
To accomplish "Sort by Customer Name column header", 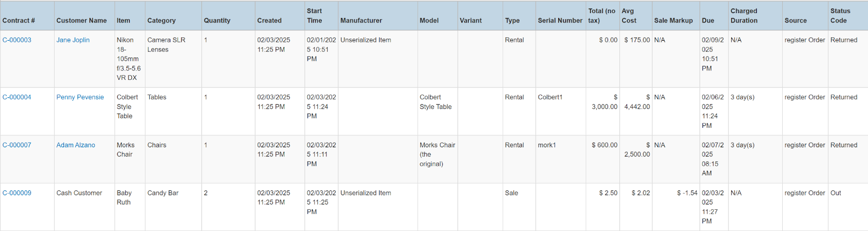I will coord(81,21).
